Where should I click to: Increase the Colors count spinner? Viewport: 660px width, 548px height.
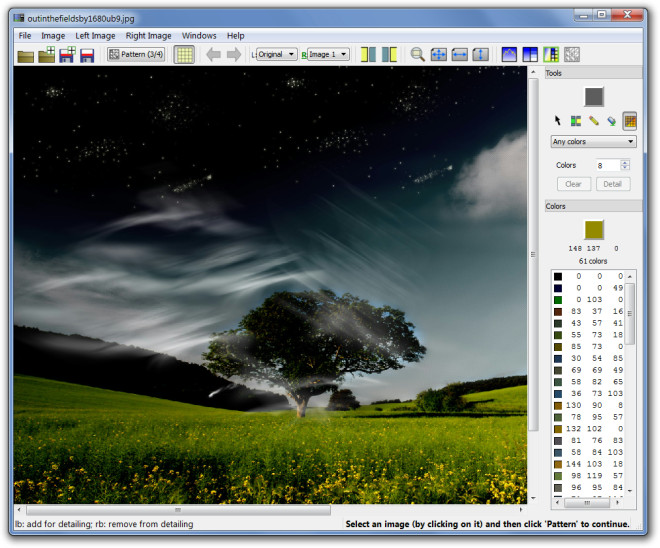625,162
